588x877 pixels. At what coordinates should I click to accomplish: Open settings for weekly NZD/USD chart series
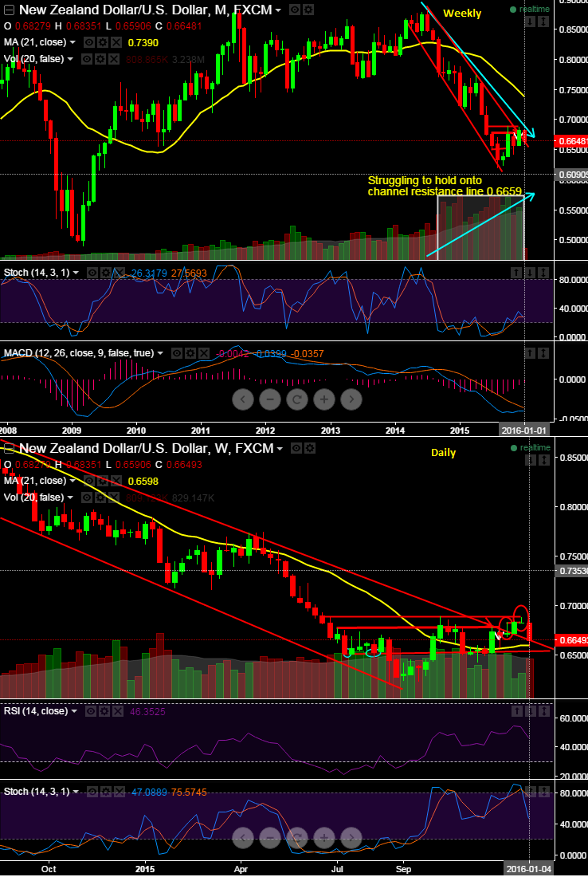pos(310,449)
